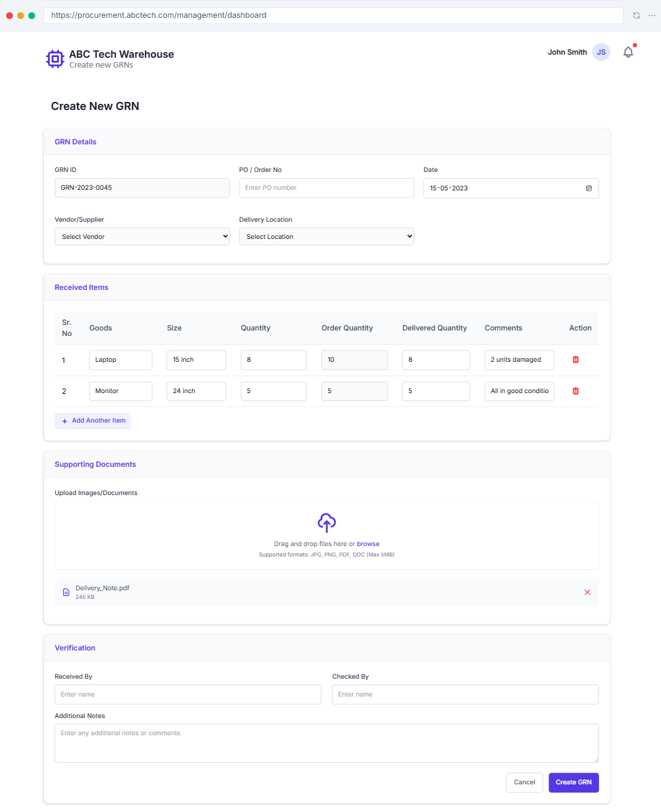
Task: Expand the Select Vendor dropdown
Action: tap(143, 236)
